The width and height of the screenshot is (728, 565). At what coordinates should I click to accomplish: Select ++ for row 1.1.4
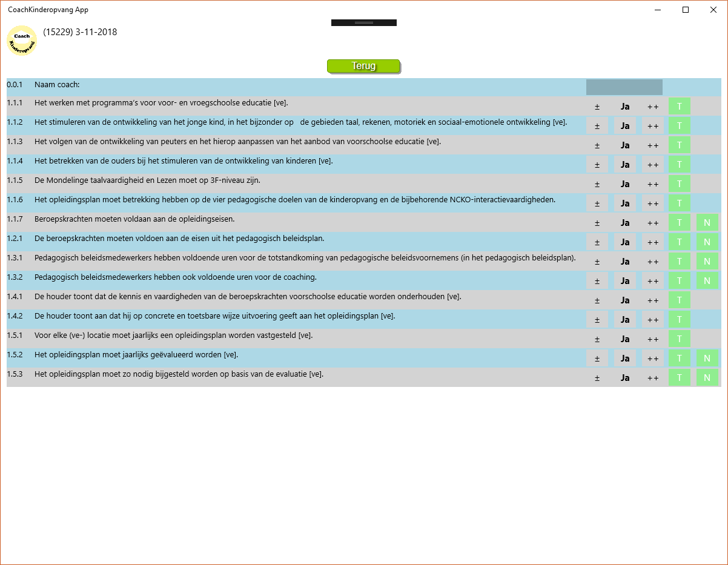coord(653,165)
